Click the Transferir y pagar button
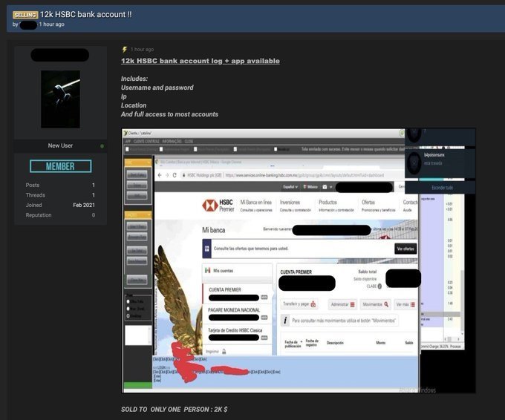This screenshot has height=420, width=505. point(299,304)
